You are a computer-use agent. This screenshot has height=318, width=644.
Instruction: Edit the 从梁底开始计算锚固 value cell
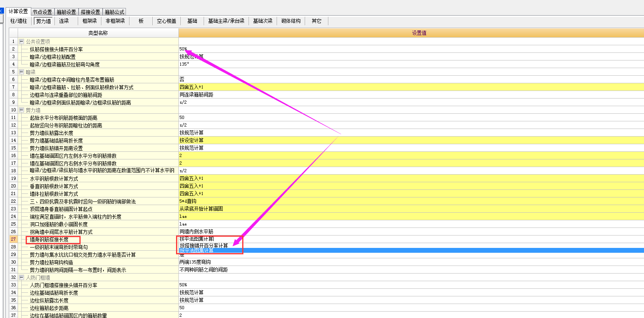(x=411, y=209)
